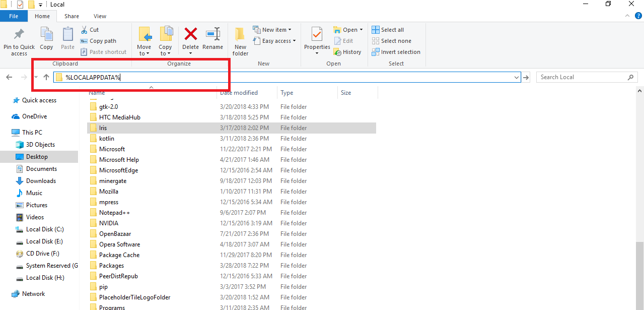
Task: Open 3D Objects in sidebar
Action: (40, 145)
